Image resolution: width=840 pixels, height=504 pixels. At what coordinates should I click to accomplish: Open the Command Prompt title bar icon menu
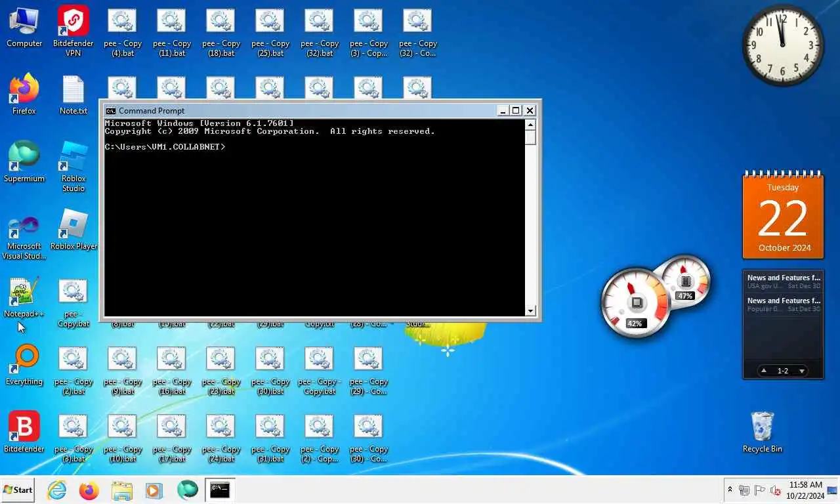111,111
